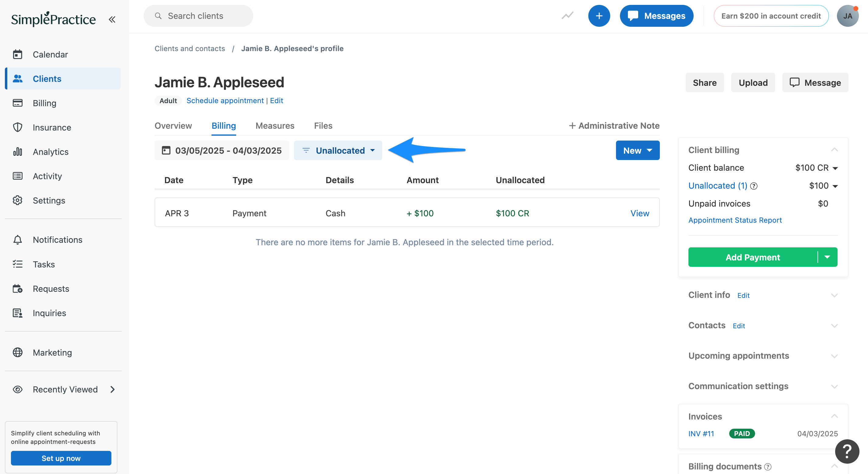Viewport: 868px width, 474px height.
Task: Click the Messages button in the top bar
Action: tap(656, 16)
